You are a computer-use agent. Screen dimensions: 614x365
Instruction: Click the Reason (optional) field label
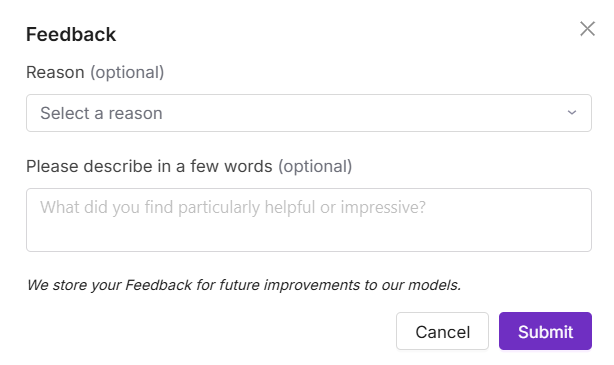pos(95,72)
